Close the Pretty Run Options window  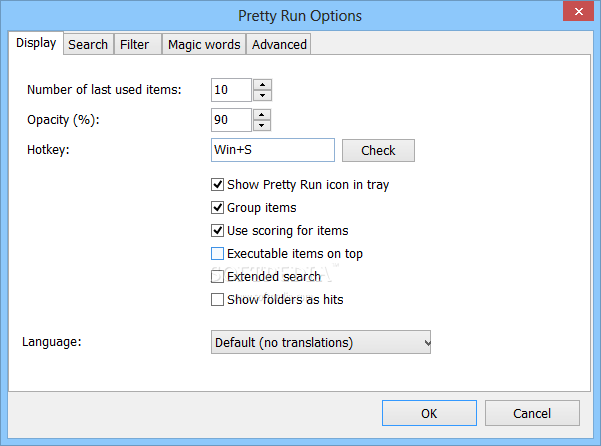[578, 11]
